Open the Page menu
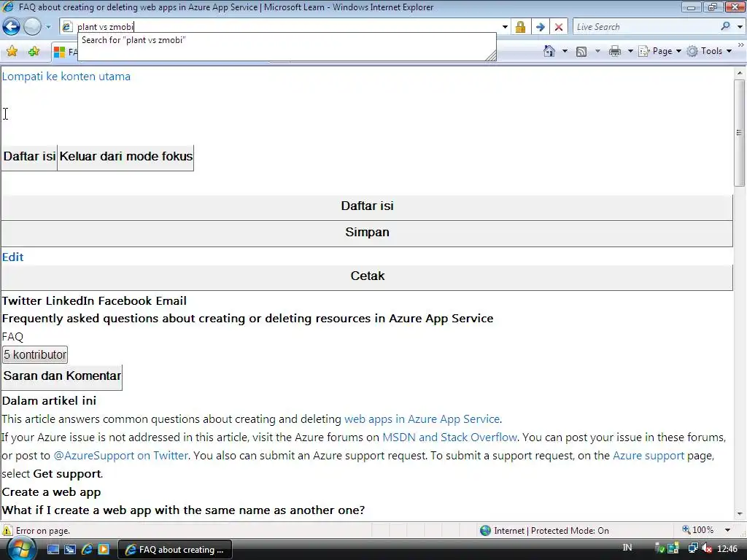Image resolution: width=747 pixels, height=560 pixels. tap(659, 51)
